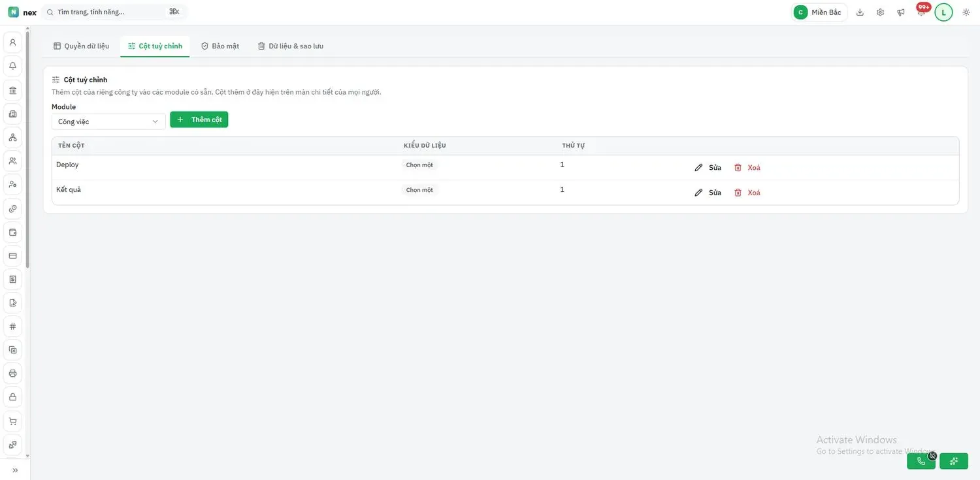Image resolution: width=980 pixels, height=480 pixels.
Task: Click the Thêm cột button
Action: click(x=199, y=120)
